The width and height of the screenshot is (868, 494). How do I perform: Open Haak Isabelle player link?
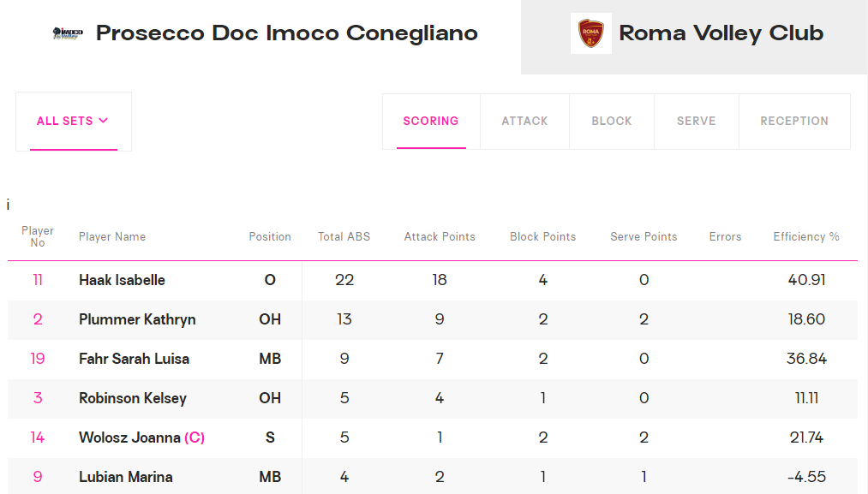(x=122, y=280)
